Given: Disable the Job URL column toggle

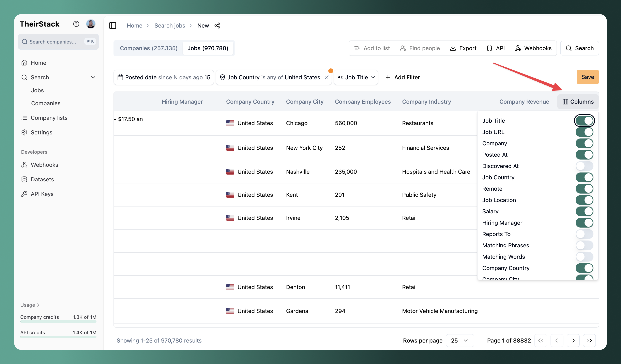Looking at the screenshot, I should tap(584, 132).
